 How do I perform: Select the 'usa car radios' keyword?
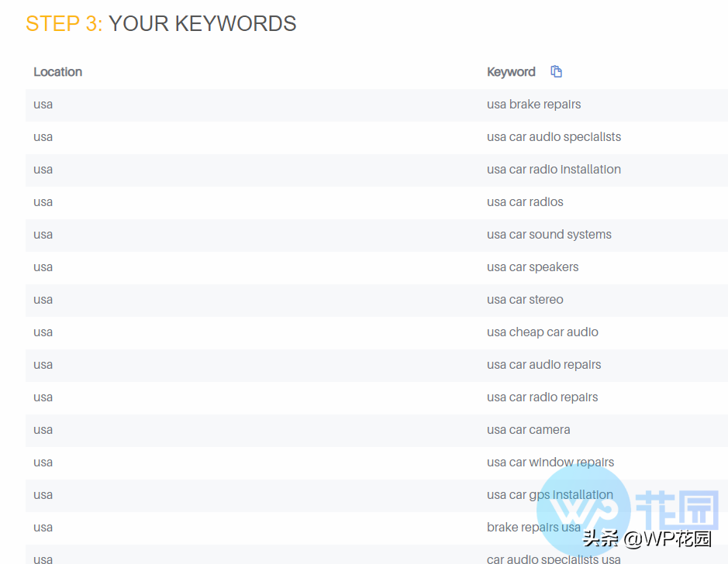525,201
